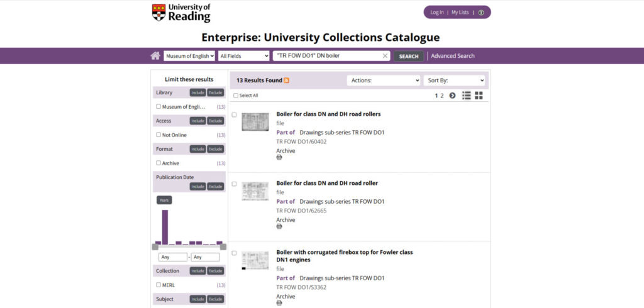Click Include button for Format facet
Viewport: 644px width, 308px height.
[x=198, y=149]
